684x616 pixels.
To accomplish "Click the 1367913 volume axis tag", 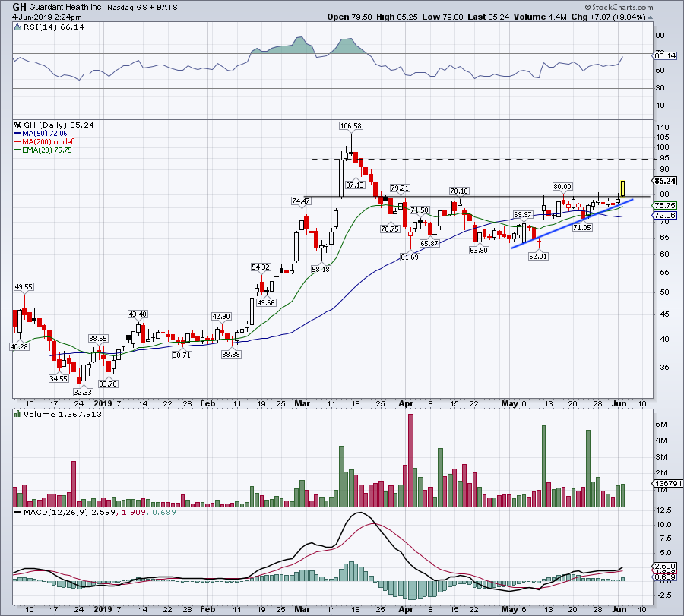I will coord(667,484).
